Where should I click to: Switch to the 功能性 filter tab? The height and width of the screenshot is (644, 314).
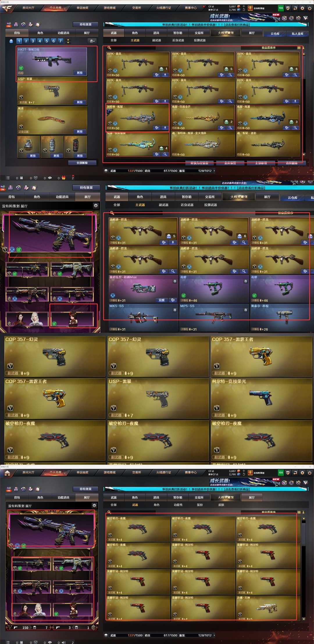[x=178, y=505]
